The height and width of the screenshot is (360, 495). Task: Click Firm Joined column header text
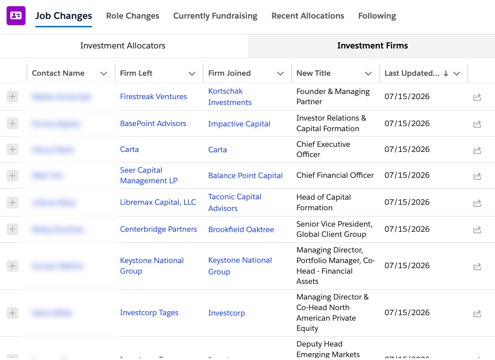click(229, 73)
